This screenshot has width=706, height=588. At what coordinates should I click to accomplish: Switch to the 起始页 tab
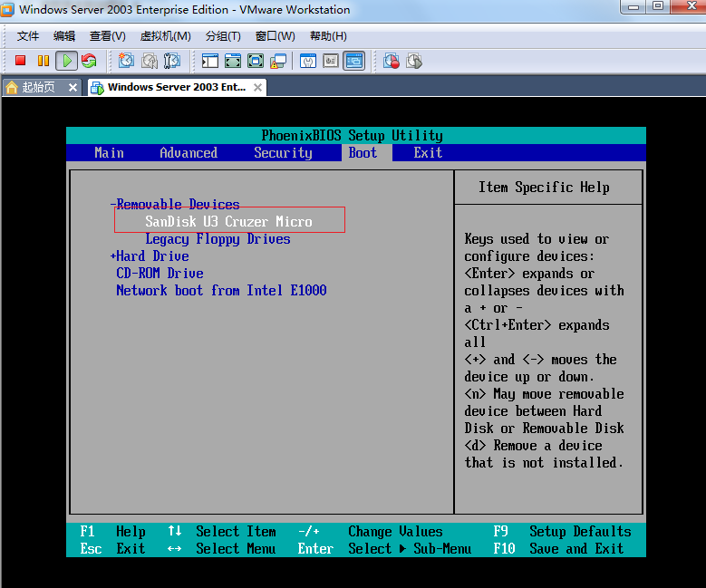[42, 87]
